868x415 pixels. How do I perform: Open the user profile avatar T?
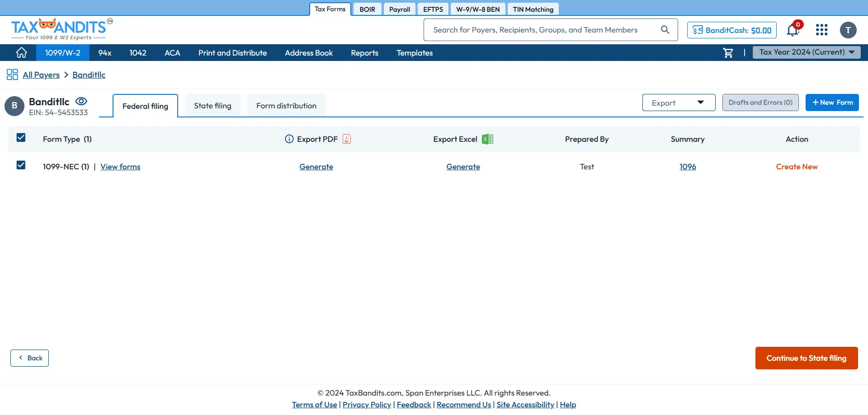[848, 30]
